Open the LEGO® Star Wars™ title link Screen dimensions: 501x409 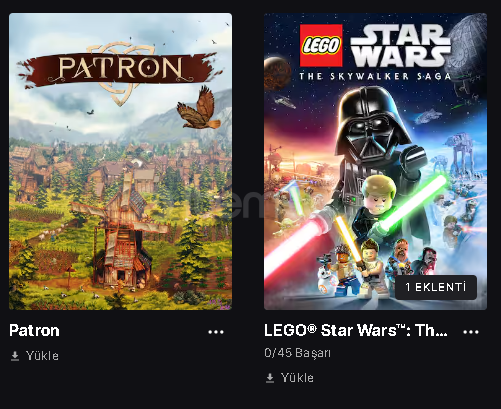[356, 331]
